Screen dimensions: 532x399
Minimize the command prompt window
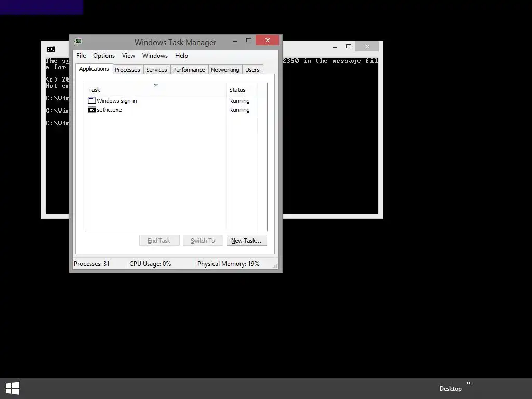click(335, 46)
